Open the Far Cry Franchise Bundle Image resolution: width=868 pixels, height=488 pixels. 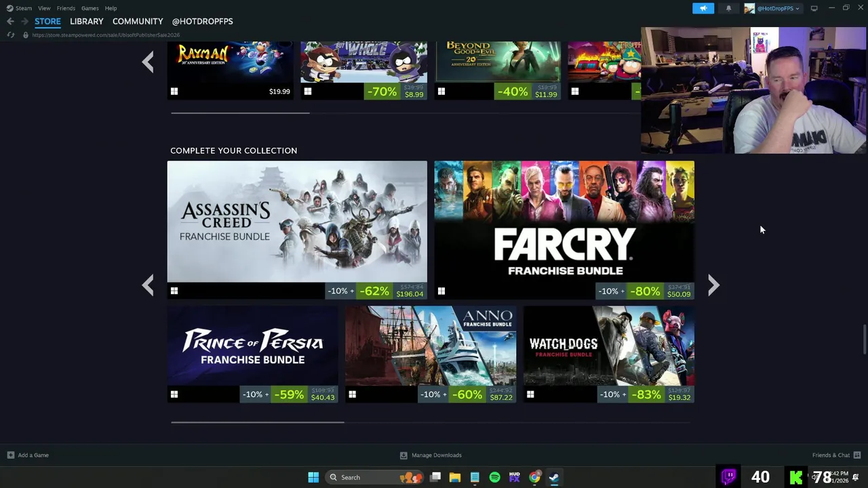(x=564, y=230)
